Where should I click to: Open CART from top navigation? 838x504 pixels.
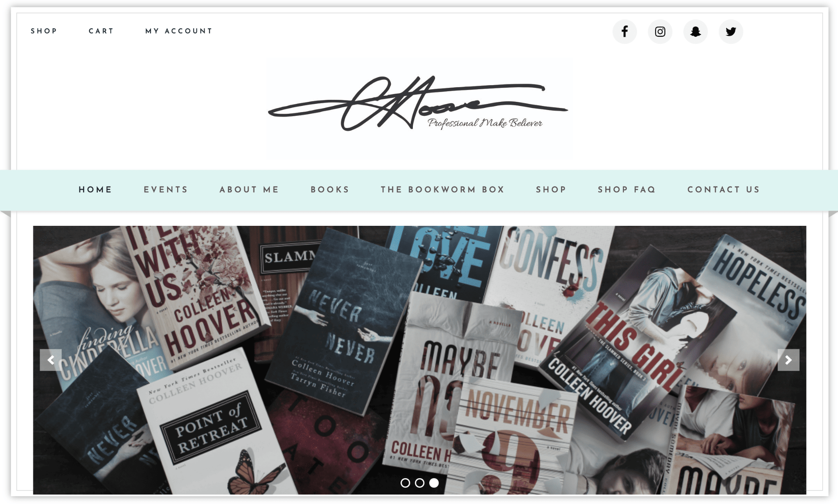click(x=101, y=31)
